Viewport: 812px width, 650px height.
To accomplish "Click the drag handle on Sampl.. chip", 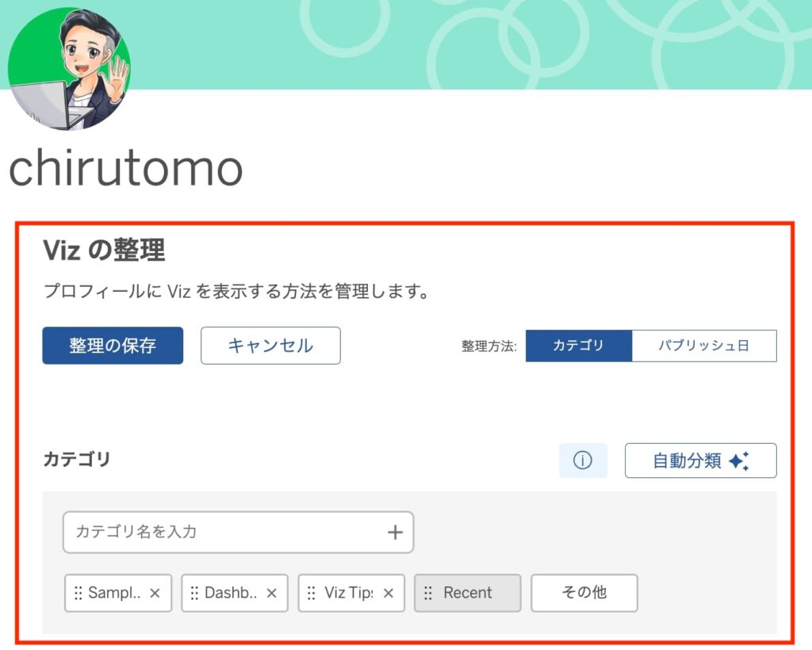I will [x=78, y=593].
